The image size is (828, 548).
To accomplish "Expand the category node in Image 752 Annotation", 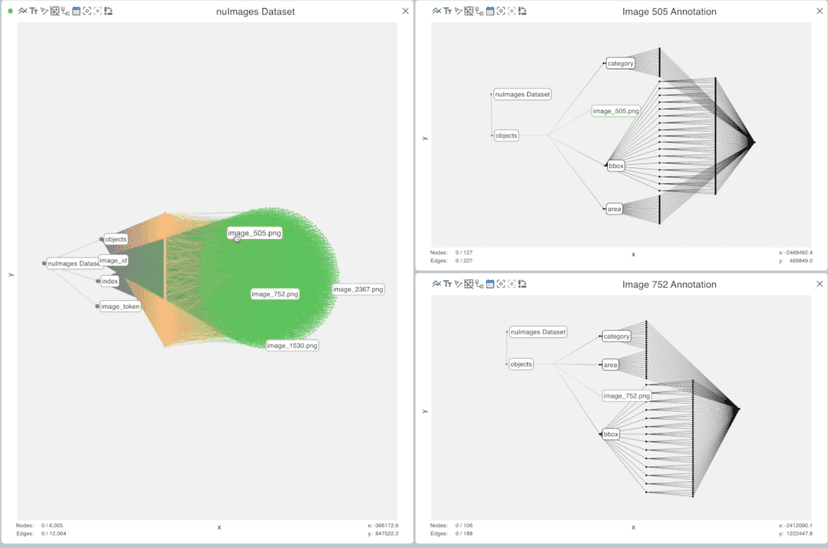I will (x=616, y=336).
